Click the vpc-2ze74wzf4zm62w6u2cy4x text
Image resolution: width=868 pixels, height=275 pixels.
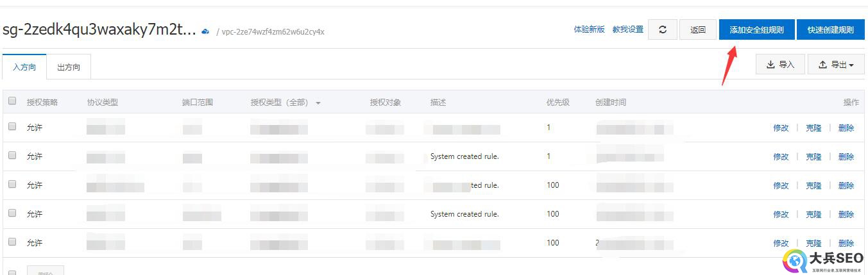273,31
